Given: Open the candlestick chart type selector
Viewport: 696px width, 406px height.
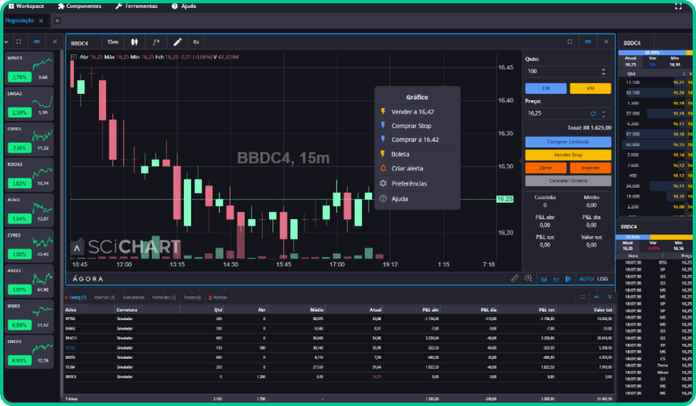Looking at the screenshot, I should [134, 43].
